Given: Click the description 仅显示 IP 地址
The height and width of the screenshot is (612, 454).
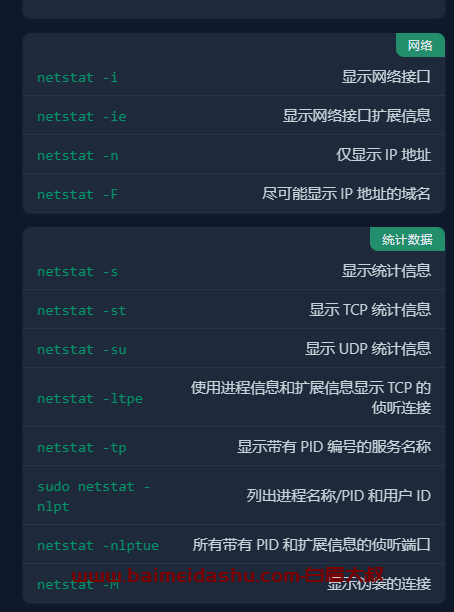Looking at the screenshot, I should pos(383,155).
